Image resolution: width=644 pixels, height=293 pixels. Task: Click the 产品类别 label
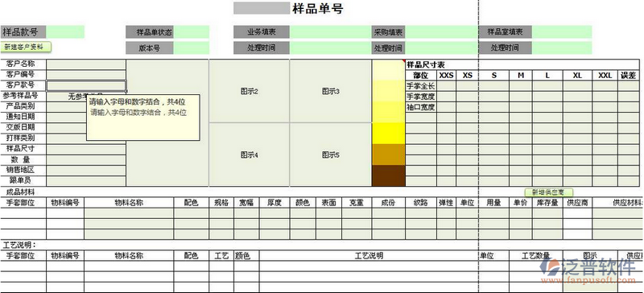click(x=21, y=106)
